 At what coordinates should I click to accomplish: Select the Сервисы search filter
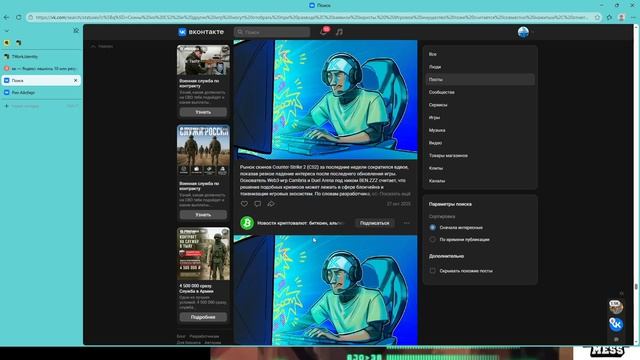tap(480, 104)
